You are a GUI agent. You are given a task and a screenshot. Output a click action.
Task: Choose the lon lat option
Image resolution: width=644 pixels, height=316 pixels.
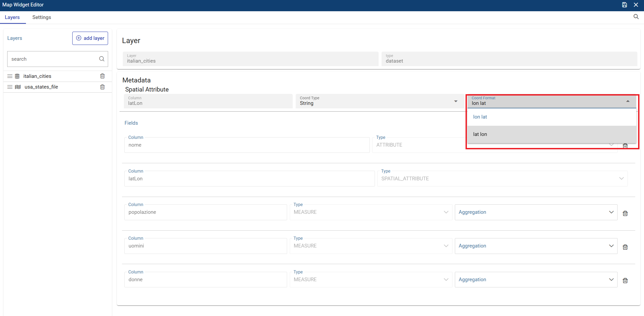552,117
